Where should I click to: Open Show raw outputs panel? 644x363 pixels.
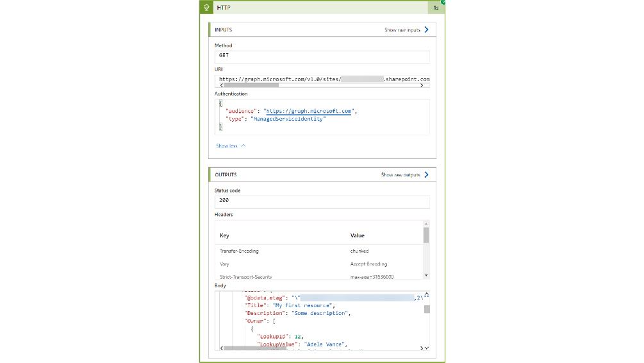400,174
